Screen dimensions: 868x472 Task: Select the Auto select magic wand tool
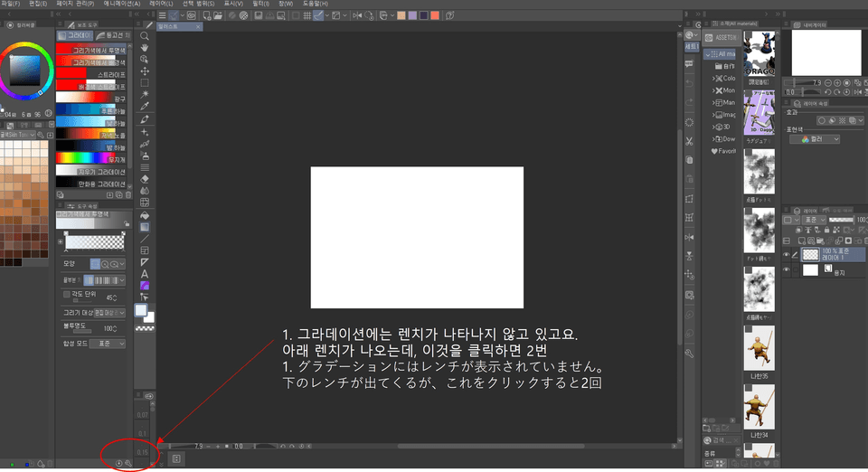coord(145,95)
